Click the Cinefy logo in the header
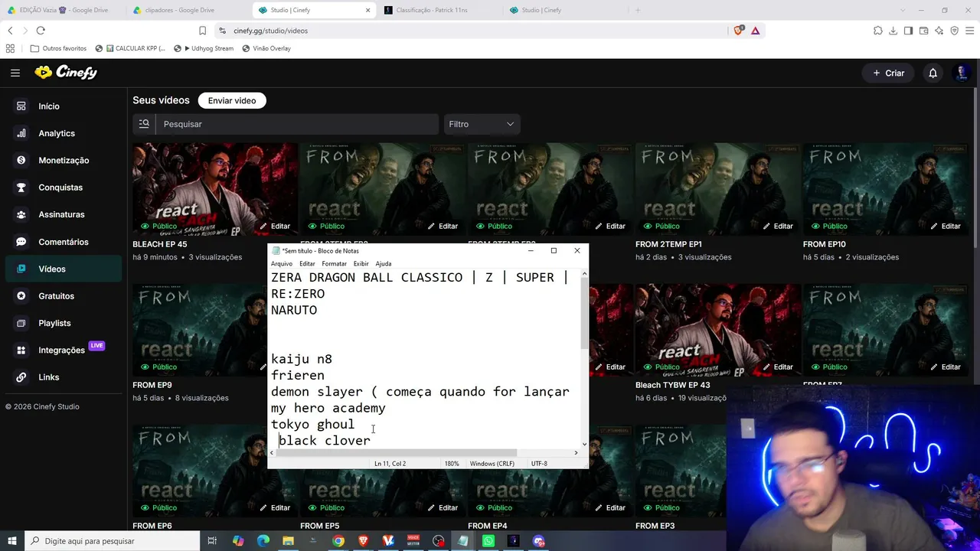Image resolution: width=980 pixels, height=551 pixels. click(x=66, y=72)
